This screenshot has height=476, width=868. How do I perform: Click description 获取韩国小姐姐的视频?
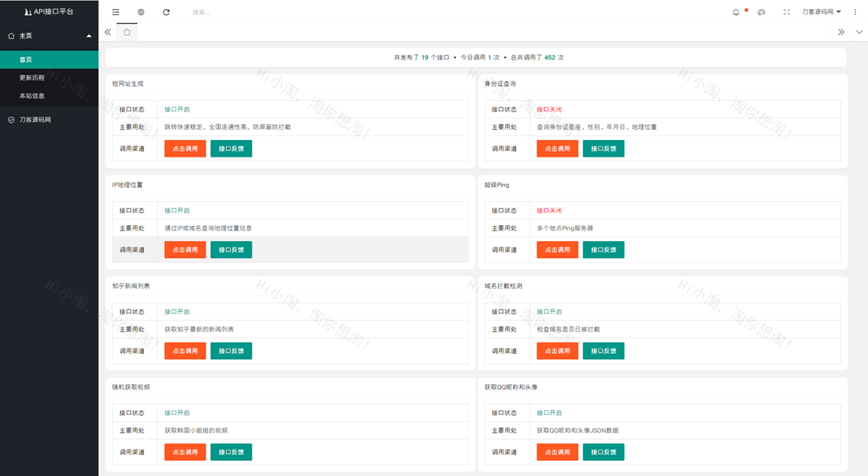(196, 431)
